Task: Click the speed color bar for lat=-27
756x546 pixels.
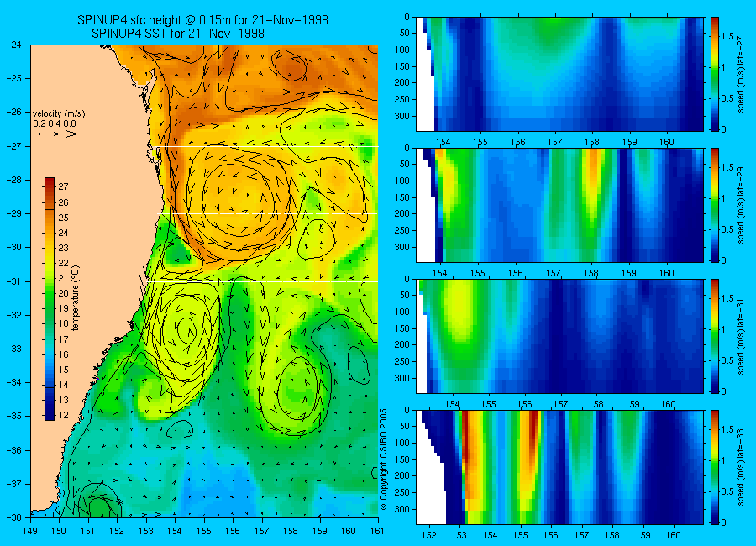Action: pyautogui.click(x=715, y=74)
